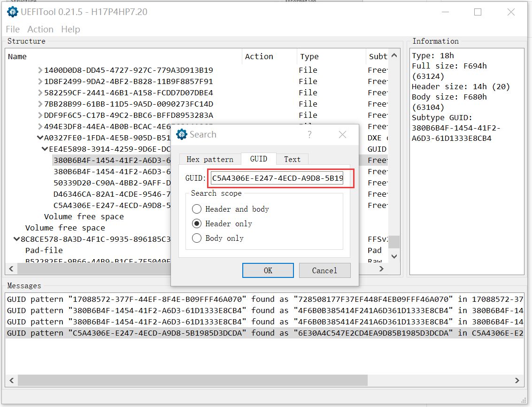
Task: Click the UEFITool app icon in title bar
Action: point(13,12)
